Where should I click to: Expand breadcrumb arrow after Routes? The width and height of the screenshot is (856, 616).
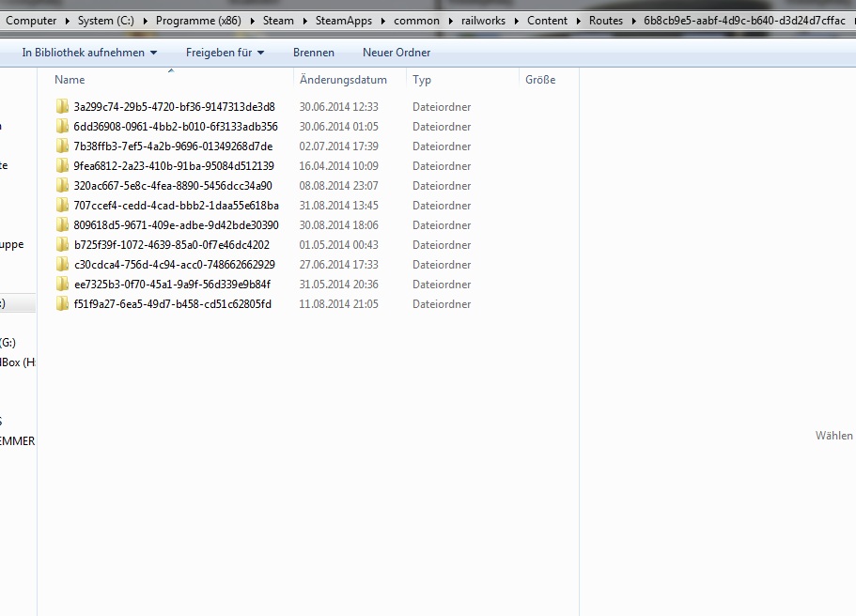point(633,22)
